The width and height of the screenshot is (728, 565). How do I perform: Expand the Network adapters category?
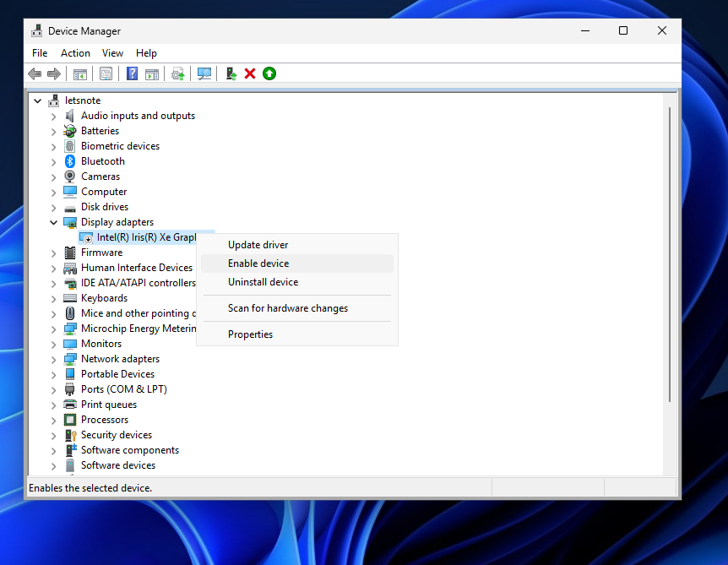click(53, 359)
